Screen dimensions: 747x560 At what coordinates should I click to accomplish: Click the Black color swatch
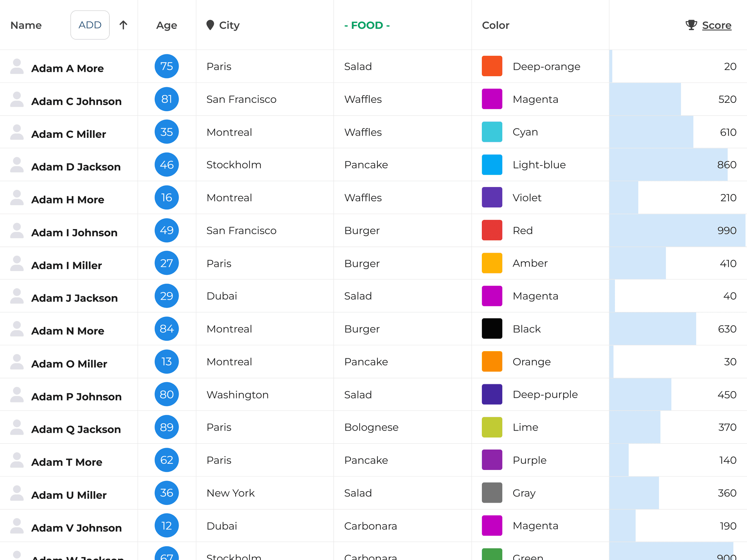(x=492, y=329)
